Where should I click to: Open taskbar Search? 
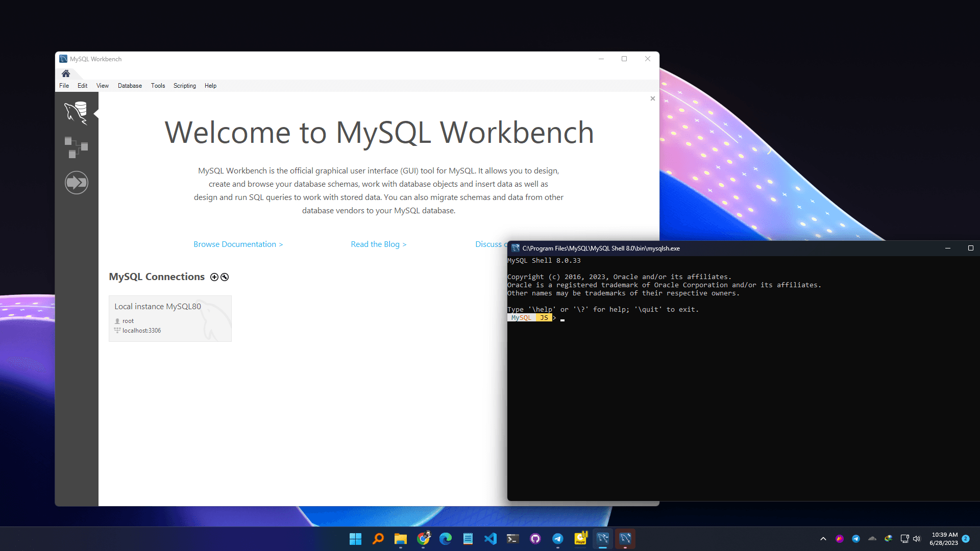(x=378, y=539)
